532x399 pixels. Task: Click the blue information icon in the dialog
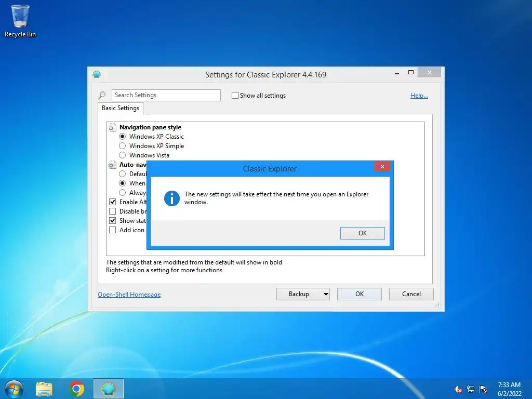pyautogui.click(x=172, y=198)
